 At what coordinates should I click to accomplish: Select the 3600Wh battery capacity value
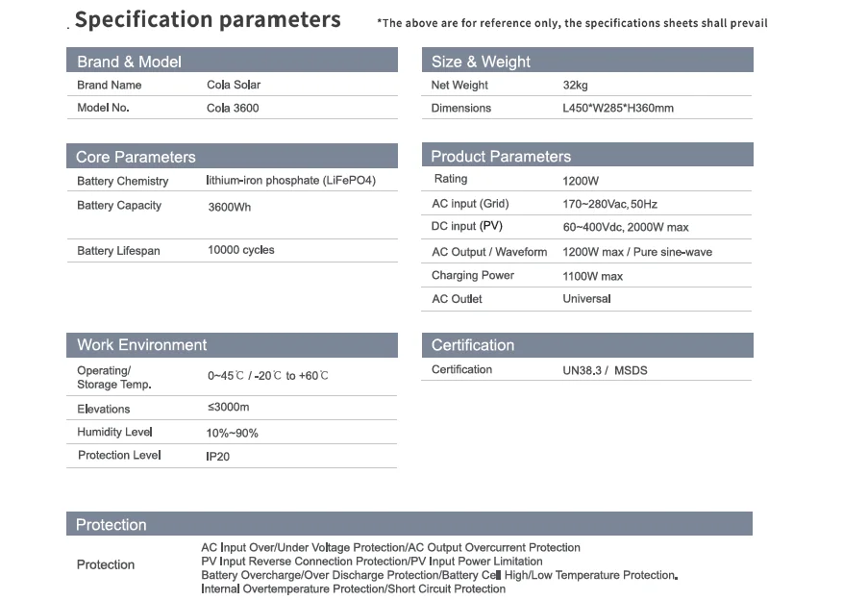(x=229, y=207)
